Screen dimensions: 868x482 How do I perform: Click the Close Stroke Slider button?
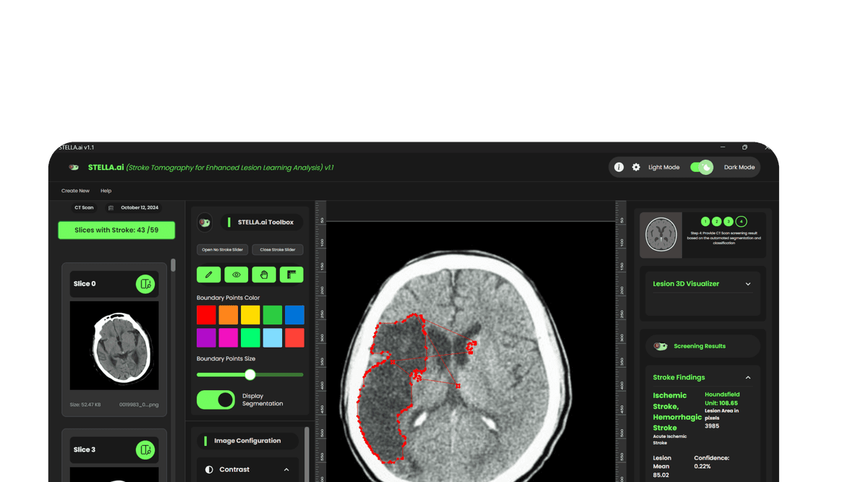coord(278,250)
